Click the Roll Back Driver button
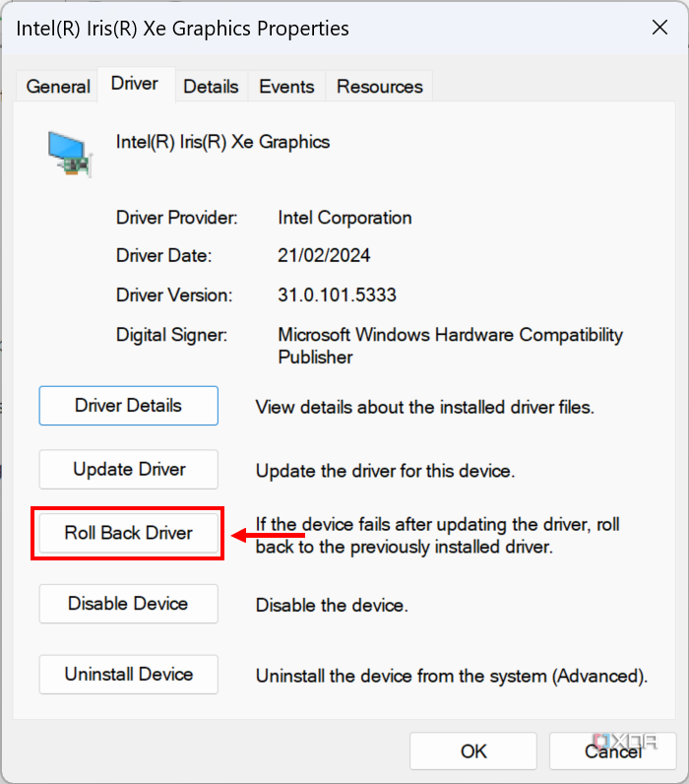This screenshot has height=784, width=689. pyautogui.click(x=128, y=533)
